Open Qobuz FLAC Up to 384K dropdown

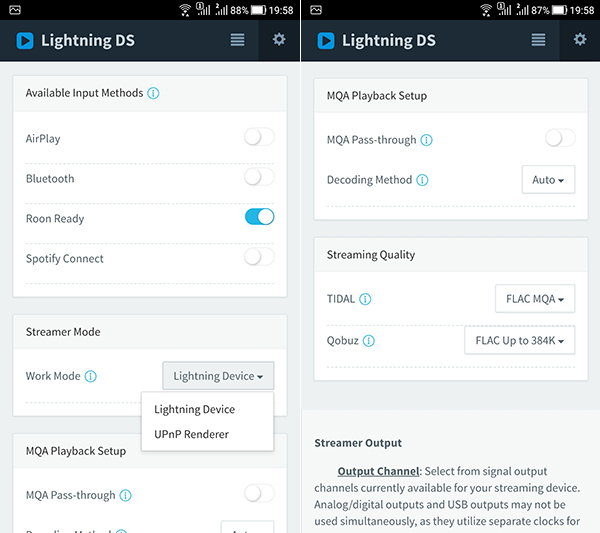click(x=520, y=340)
